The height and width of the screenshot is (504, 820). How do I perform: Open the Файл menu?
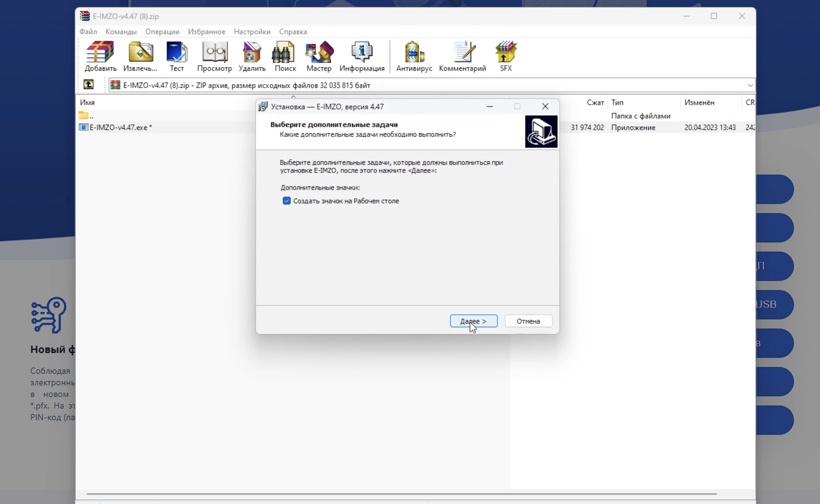click(x=88, y=31)
